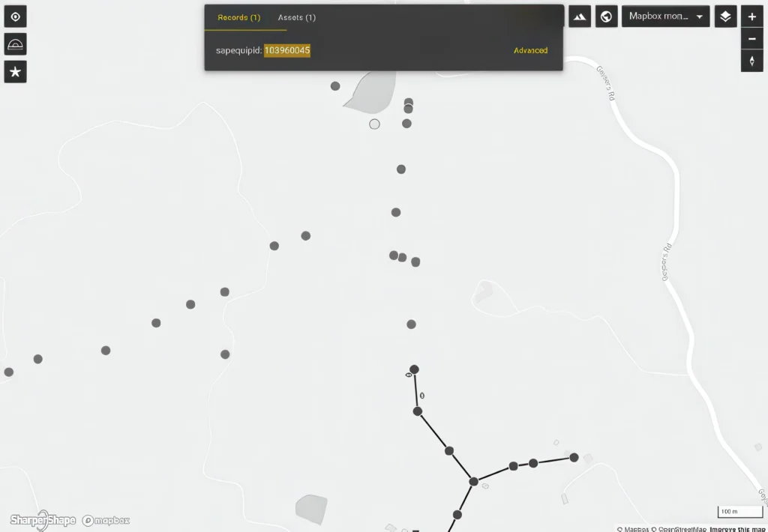Open the Mapbox basemap style dropdown
768x532 pixels.
click(x=665, y=16)
